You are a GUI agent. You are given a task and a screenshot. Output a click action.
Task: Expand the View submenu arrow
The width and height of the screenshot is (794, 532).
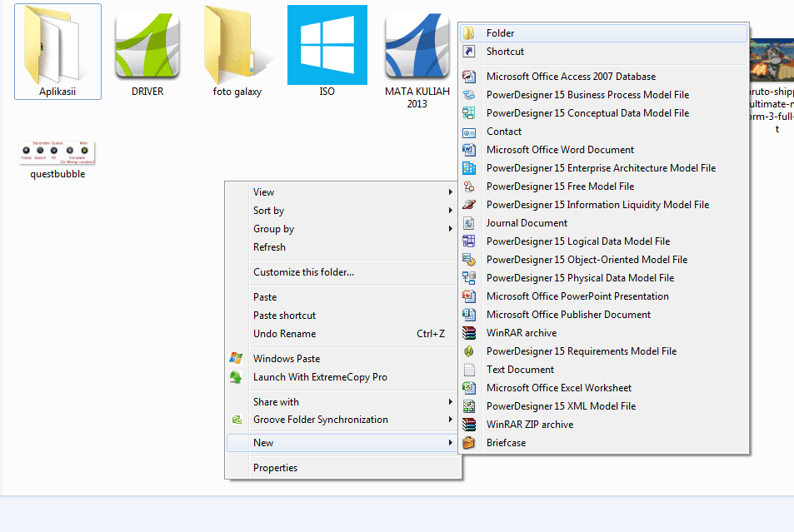pos(450,192)
